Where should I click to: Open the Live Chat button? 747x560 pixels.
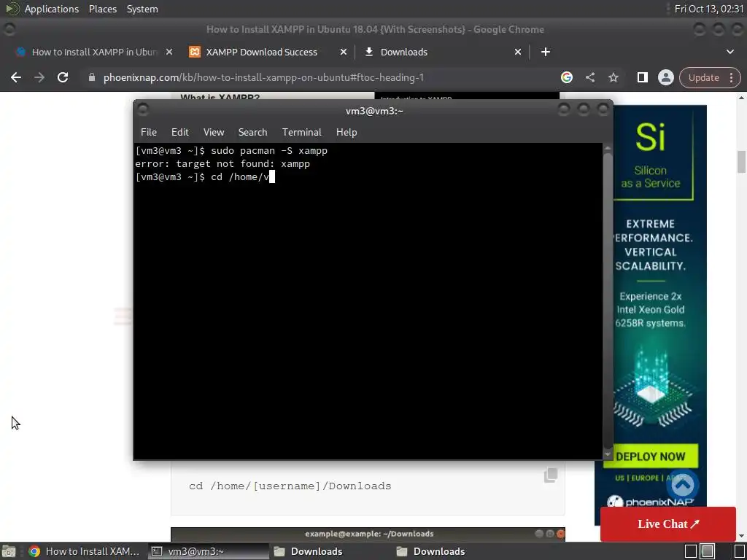pos(668,524)
